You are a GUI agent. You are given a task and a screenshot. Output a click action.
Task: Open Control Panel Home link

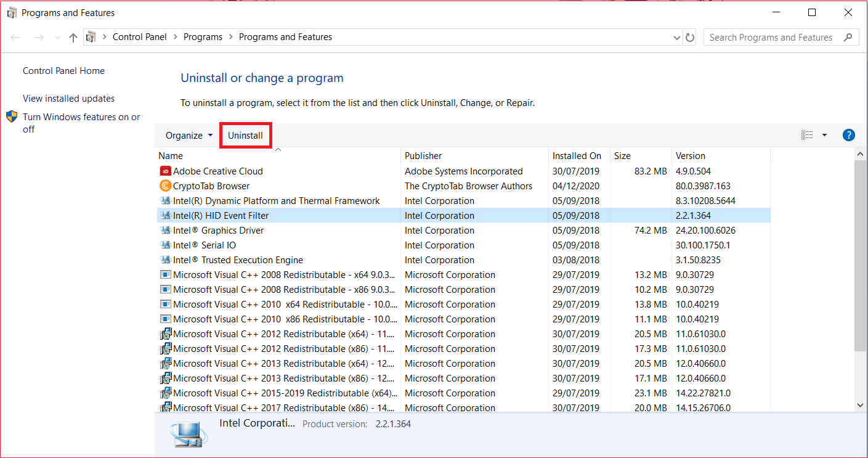tap(63, 71)
